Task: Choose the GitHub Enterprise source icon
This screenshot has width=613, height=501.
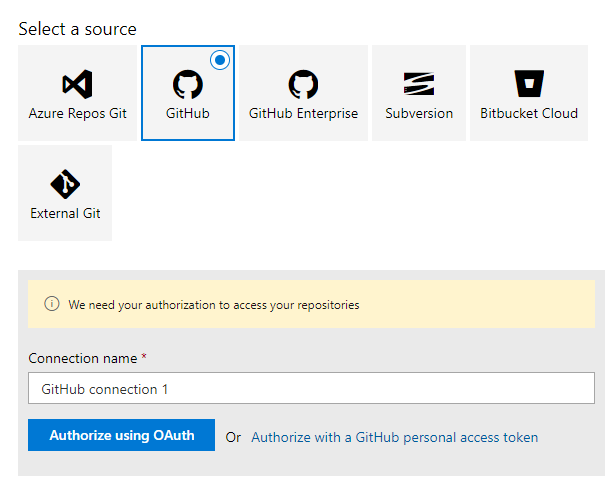Action: click(x=303, y=84)
